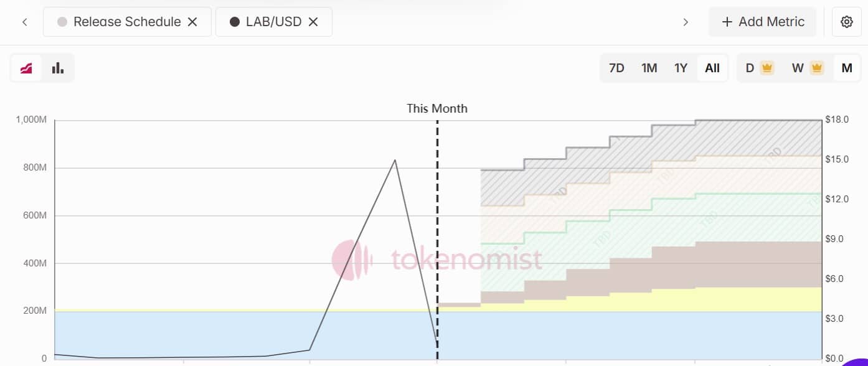Switch to the bar chart view icon
The height and width of the screenshot is (366, 868).
(58, 68)
